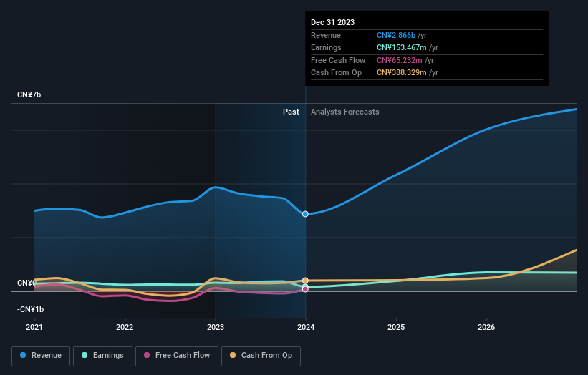Viewport: 588px width, 375px height.
Task: Click the Earnings row label in tooltip
Action: click(x=326, y=47)
